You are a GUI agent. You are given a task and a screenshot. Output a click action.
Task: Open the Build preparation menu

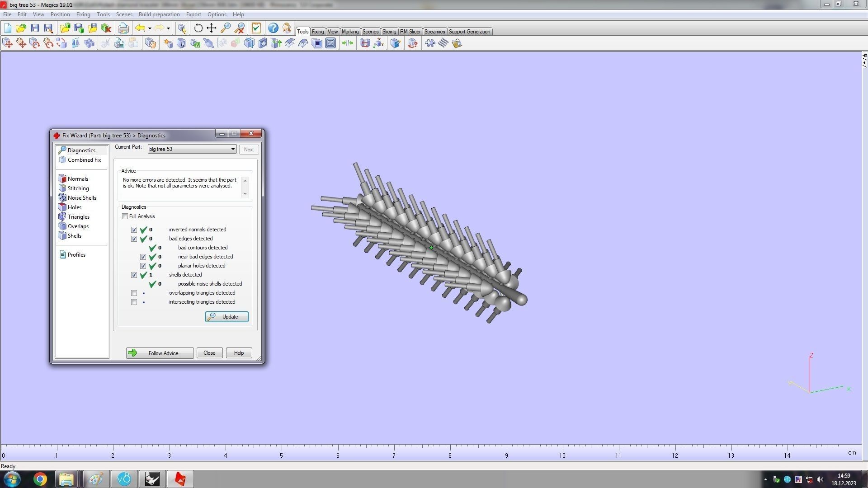[x=159, y=14]
